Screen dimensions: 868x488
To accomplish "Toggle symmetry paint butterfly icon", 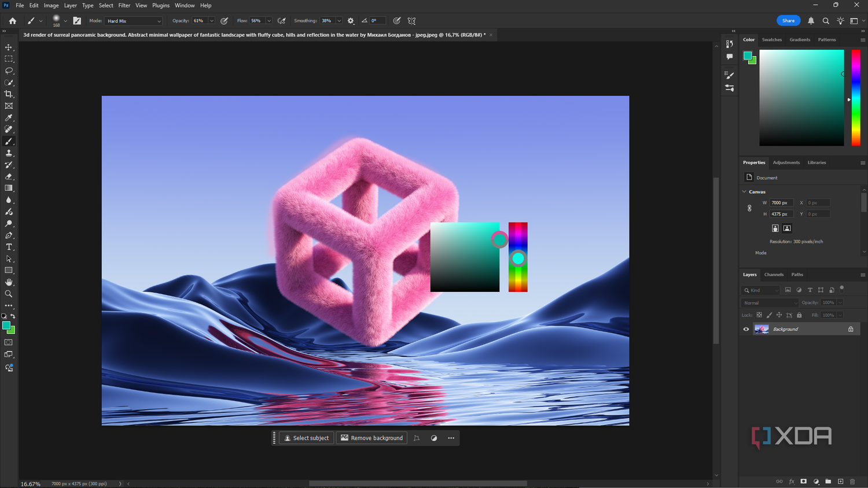I will click(412, 21).
